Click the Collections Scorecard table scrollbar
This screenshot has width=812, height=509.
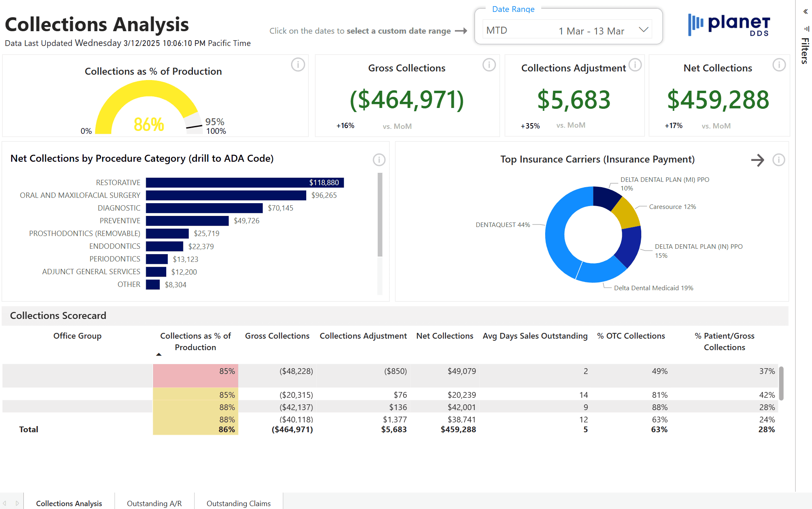pos(781,383)
